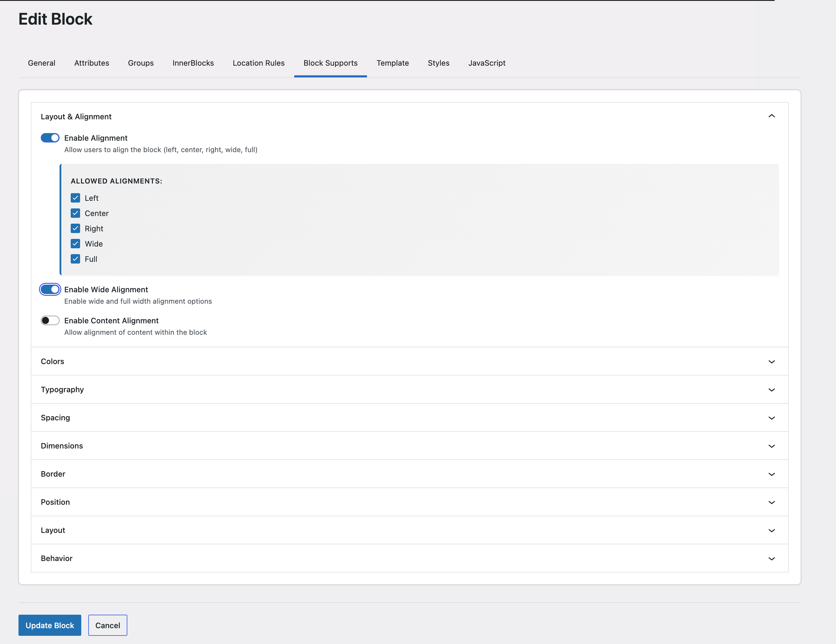Screen dimensions: 836x644
Task: Go to the InnerBlocks tab
Action: [x=193, y=63]
